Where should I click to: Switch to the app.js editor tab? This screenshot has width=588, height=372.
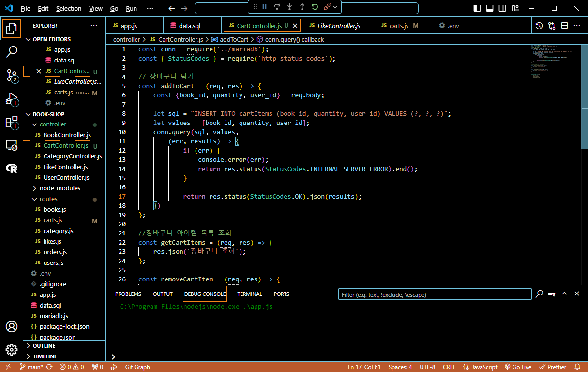coord(134,26)
